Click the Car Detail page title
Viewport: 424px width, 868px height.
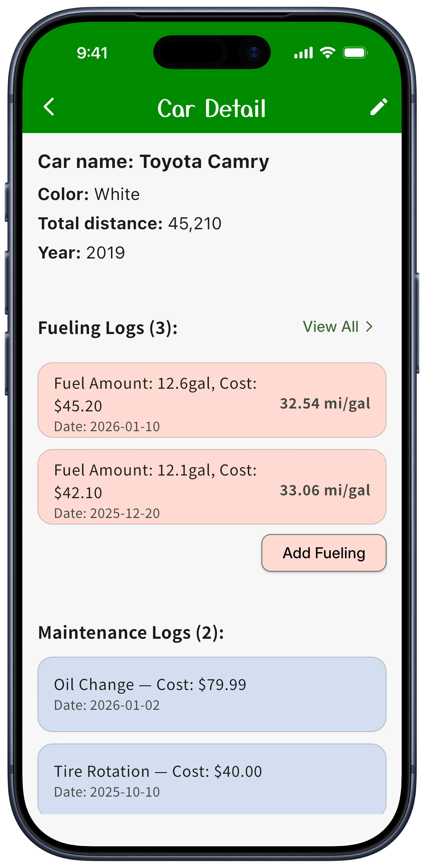pos(212,108)
